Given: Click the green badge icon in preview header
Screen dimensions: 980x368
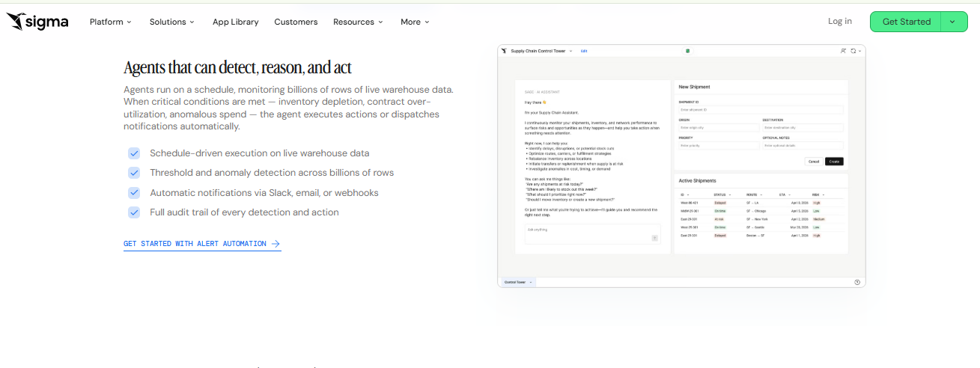Looking at the screenshot, I should pos(687,51).
